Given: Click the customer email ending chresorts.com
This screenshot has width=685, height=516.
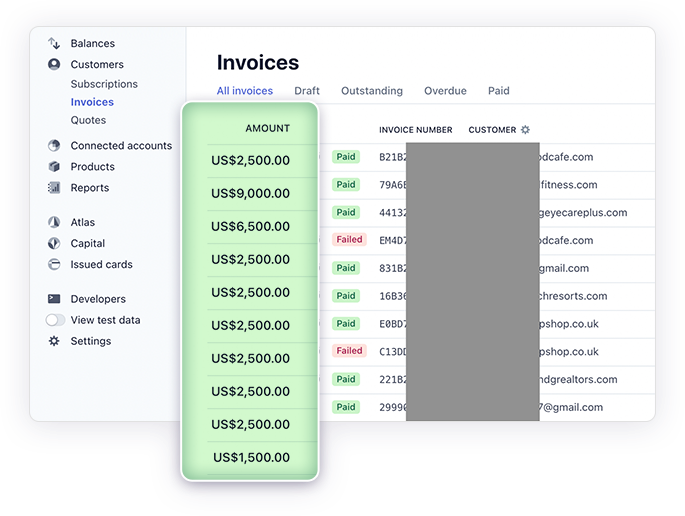Looking at the screenshot, I should (573, 296).
